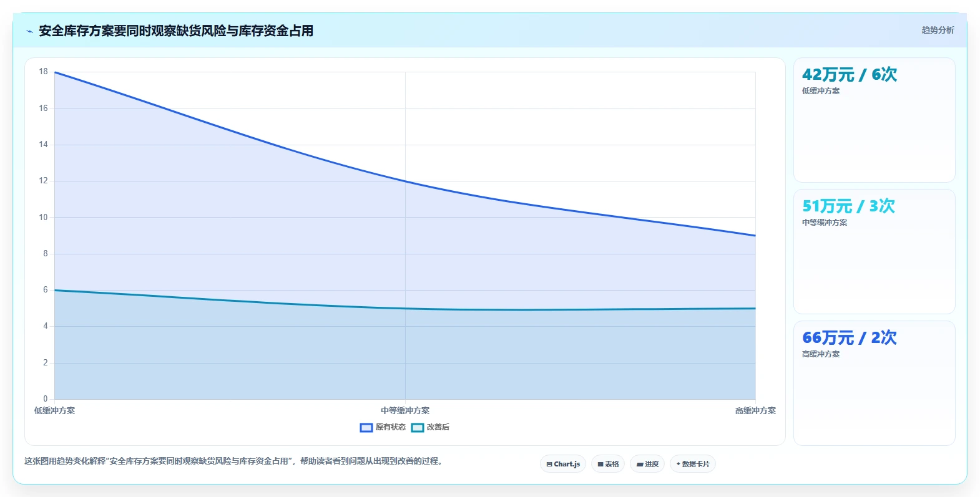Screen dimensions: 980x497
Task: Click the lightning icon beside the title
Action: (29, 31)
